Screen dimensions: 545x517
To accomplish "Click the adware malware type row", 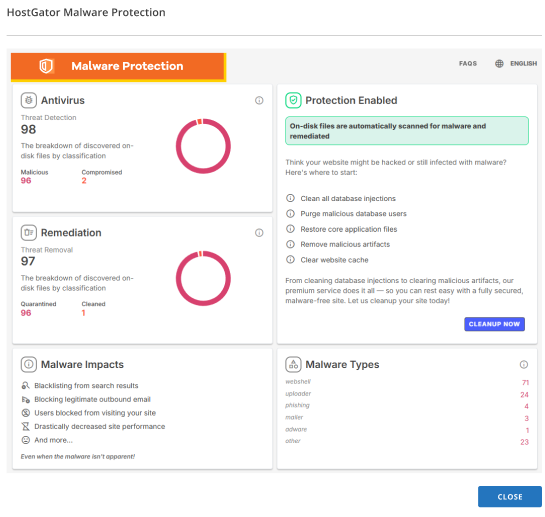I will click(x=407, y=430).
